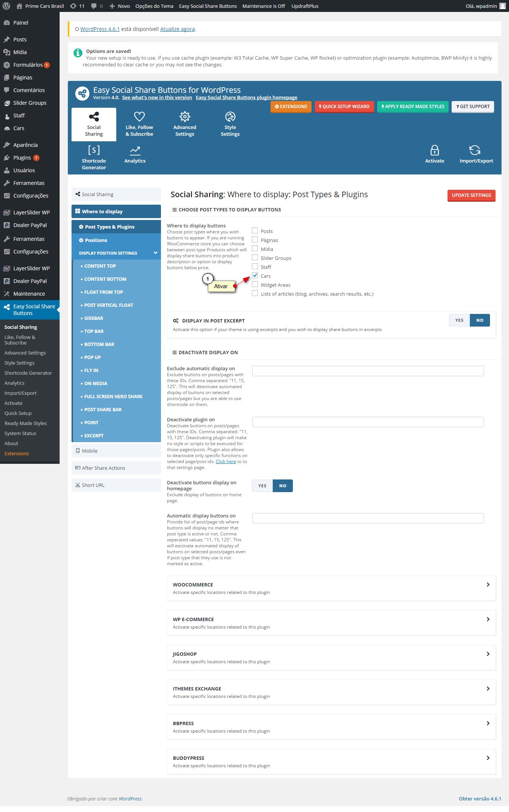Screen dimensions: 509x812
Task: Collapse Display Position Settings chevron
Action: tap(155, 253)
